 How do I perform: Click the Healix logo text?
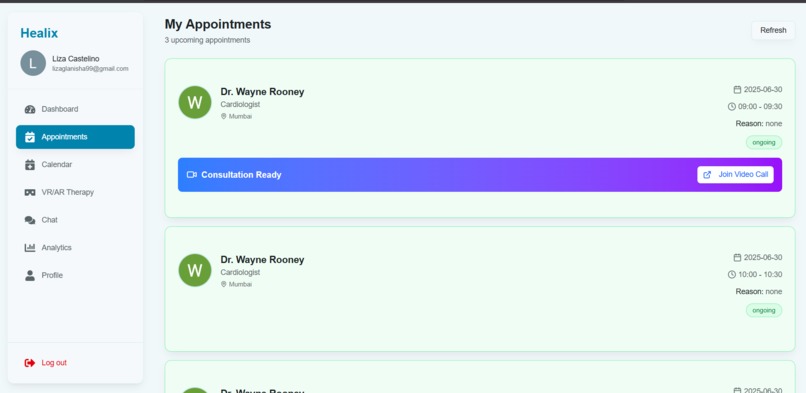[x=39, y=33]
